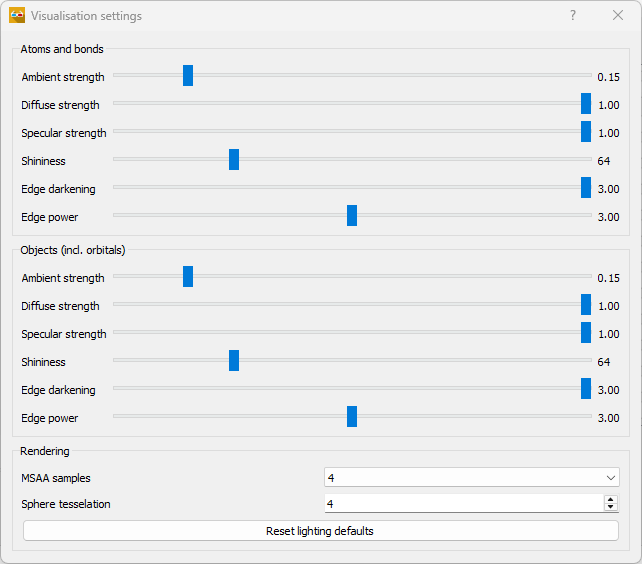Click Atoms Edge power slider handle

(x=352, y=216)
